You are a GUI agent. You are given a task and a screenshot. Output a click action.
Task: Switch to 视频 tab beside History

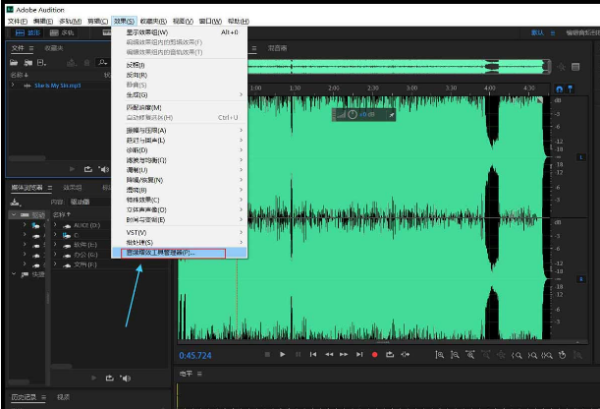click(63, 397)
